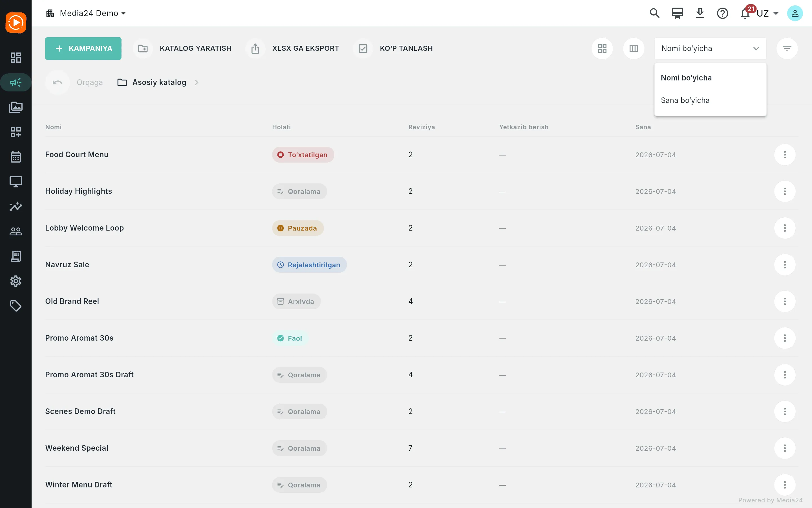This screenshot has height=508, width=812.
Task: Open more options for Scenes Demo Draft
Action: [784, 411]
